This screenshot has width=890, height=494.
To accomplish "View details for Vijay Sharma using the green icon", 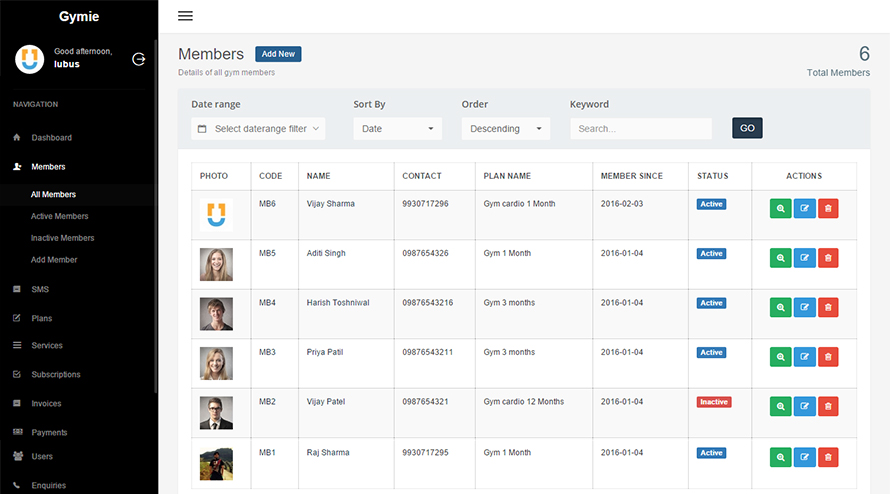I will coord(780,209).
